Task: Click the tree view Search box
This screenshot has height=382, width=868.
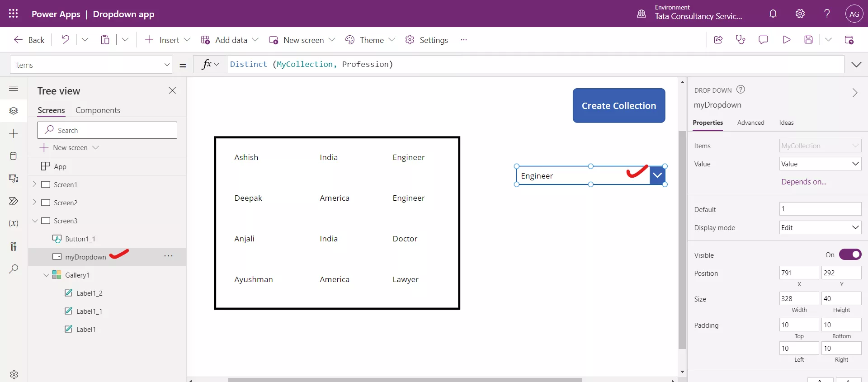Action: [x=107, y=130]
